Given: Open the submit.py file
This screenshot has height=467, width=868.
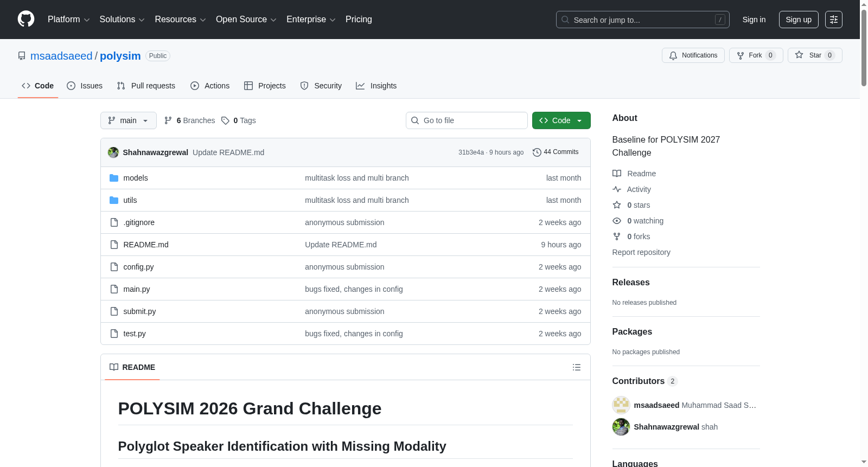Looking at the screenshot, I should click(139, 311).
